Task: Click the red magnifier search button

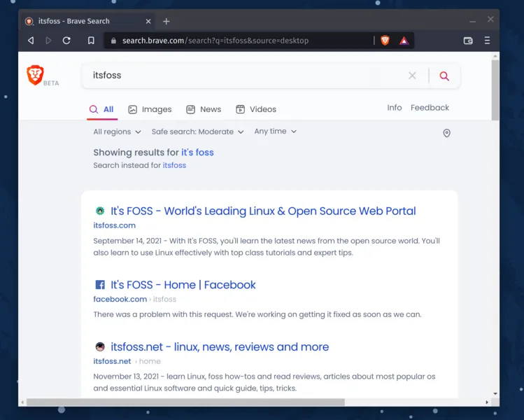Action: pos(444,76)
